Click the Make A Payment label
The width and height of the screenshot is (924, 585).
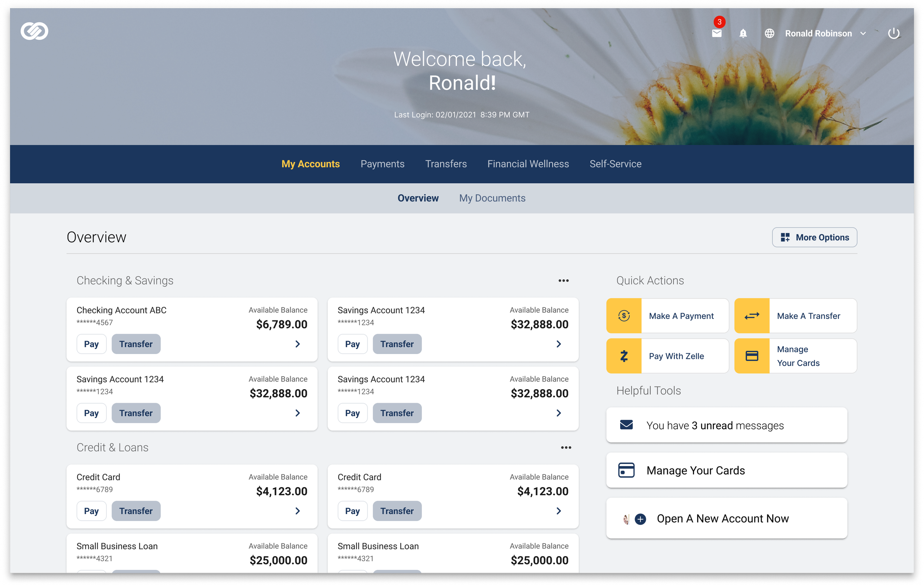681,316
